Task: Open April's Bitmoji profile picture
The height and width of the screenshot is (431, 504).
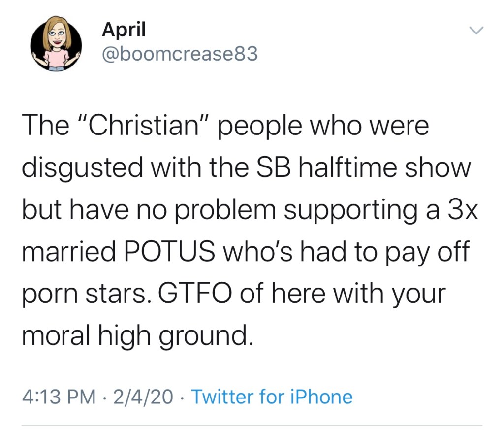Action: point(56,46)
